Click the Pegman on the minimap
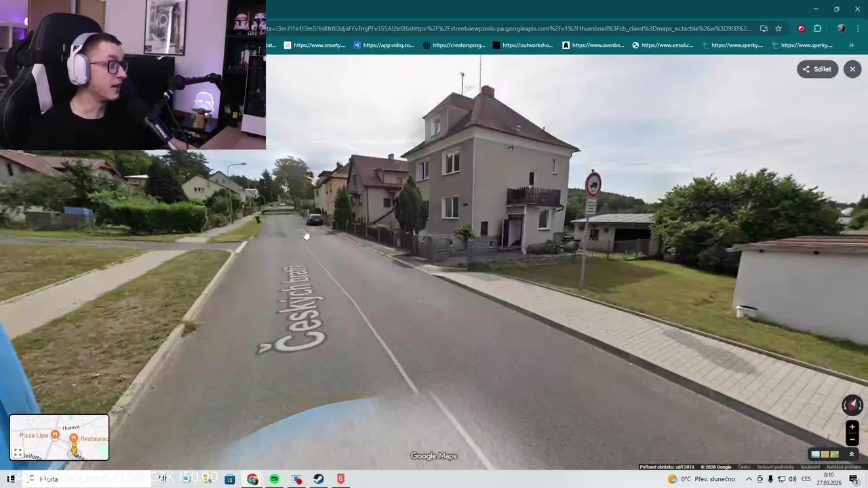Screen dimensions: 868x488 [75, 450]
